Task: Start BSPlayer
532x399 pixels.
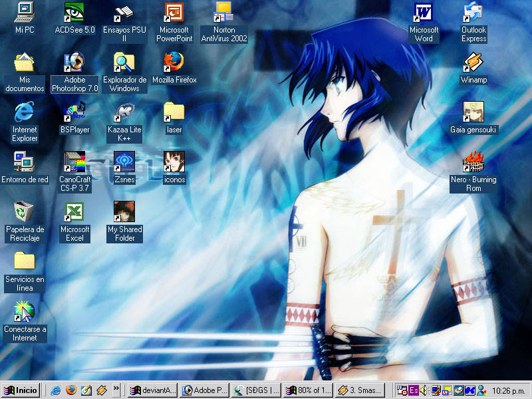Action: pyautogui.click(x=74, y=116)
